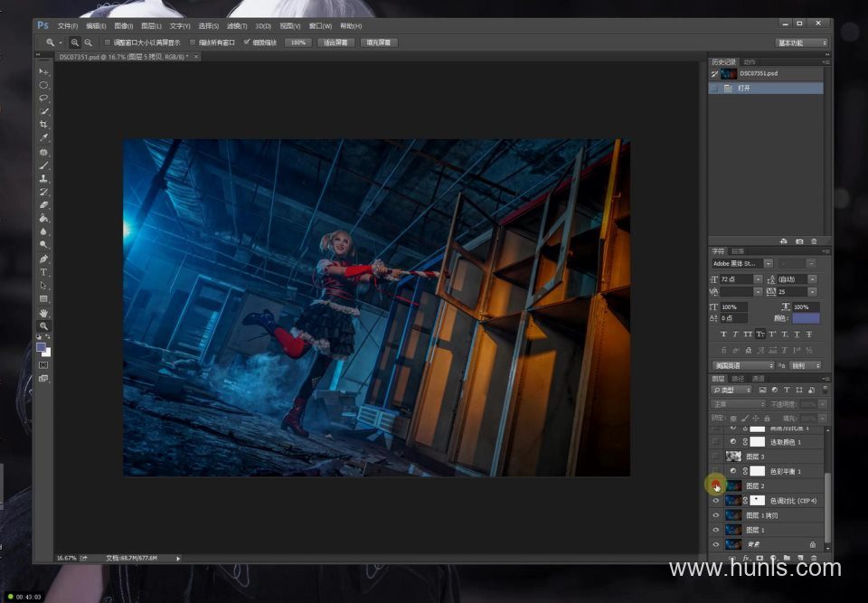Screen dimensions: 868x603
Task: Hide the 图层 1 拷贝 layer
Action: [716, 515]
